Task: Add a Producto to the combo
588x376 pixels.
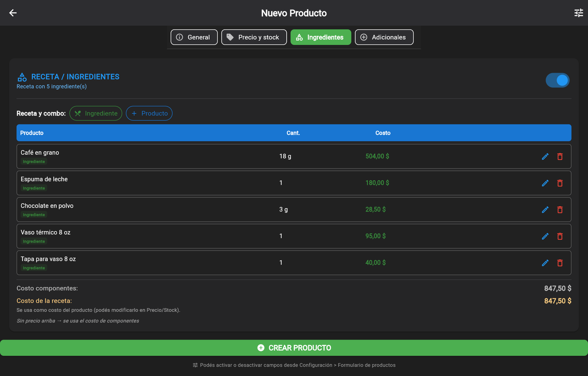Action: [x=149, y=113]
